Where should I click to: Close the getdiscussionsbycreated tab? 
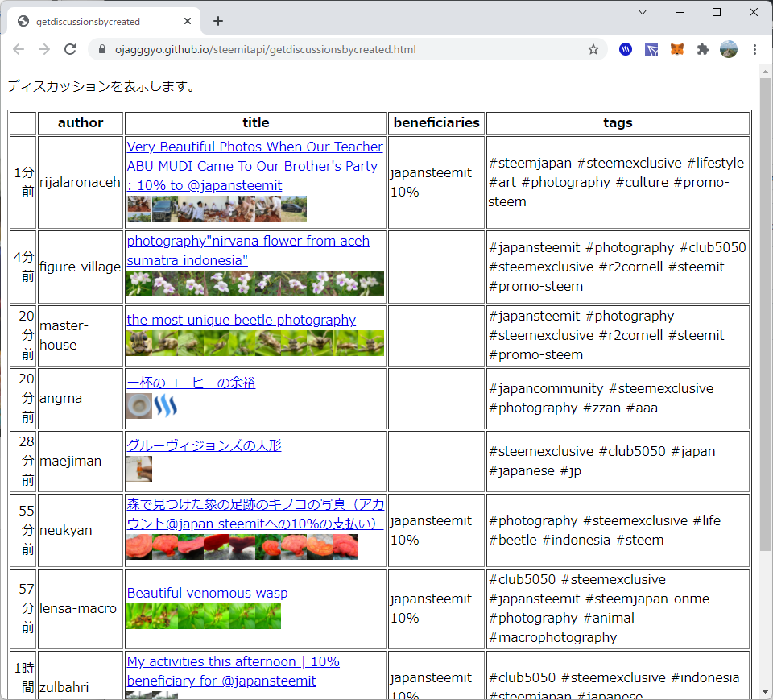click(x=188, y=21)
